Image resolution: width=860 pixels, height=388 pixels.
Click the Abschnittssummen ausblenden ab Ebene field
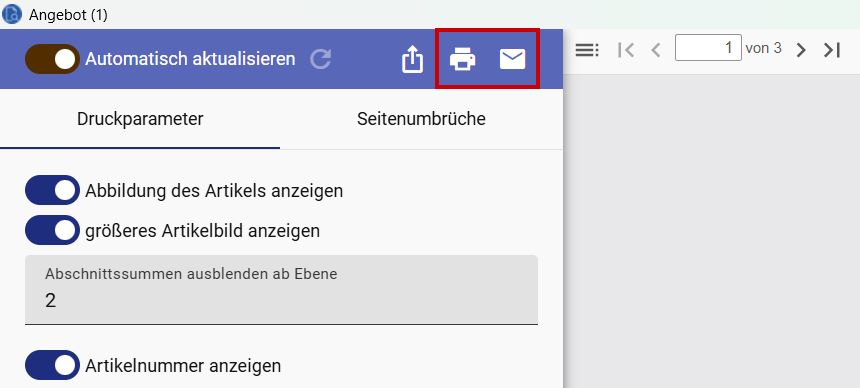coord(281,289)
